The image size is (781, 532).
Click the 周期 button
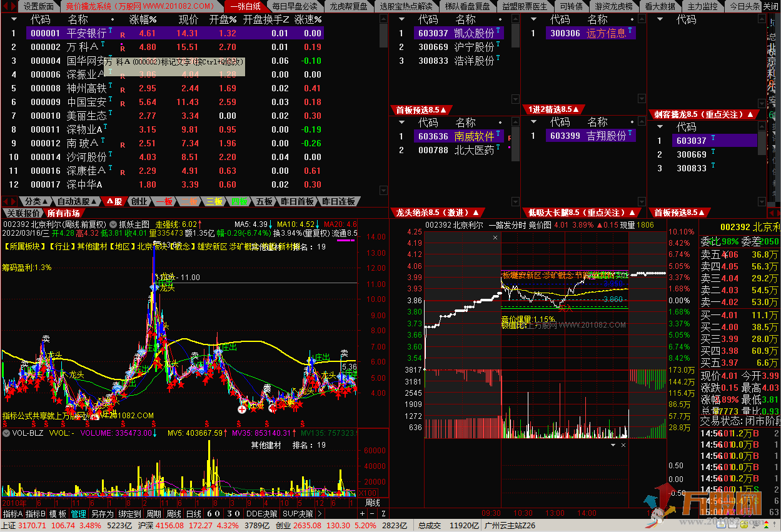154,513
